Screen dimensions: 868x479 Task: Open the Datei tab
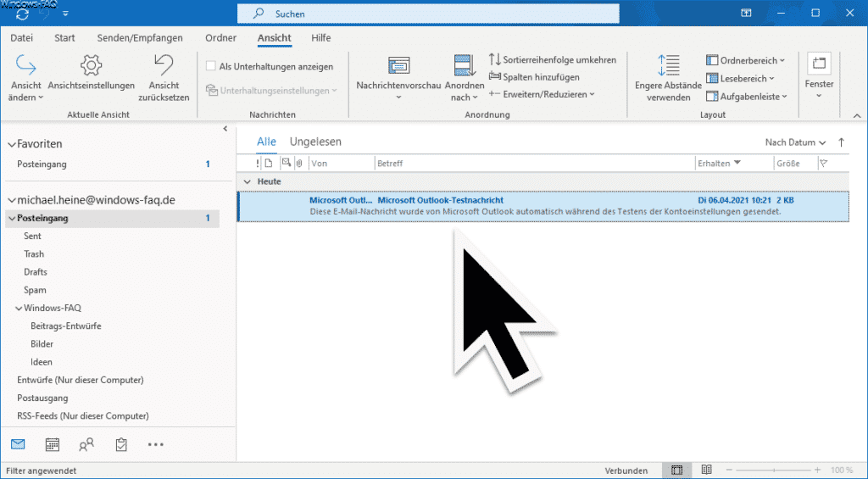pos(21,38)
